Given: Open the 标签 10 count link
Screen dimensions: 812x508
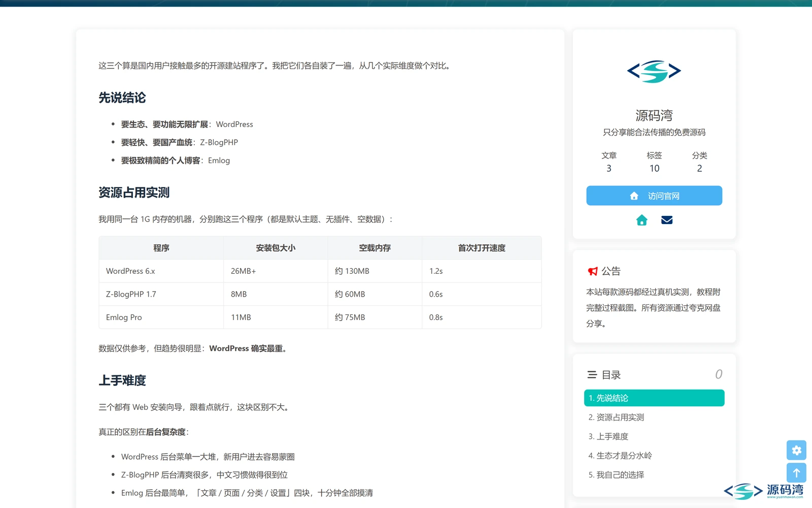Looking at the screenshot, I should point(654,162).
